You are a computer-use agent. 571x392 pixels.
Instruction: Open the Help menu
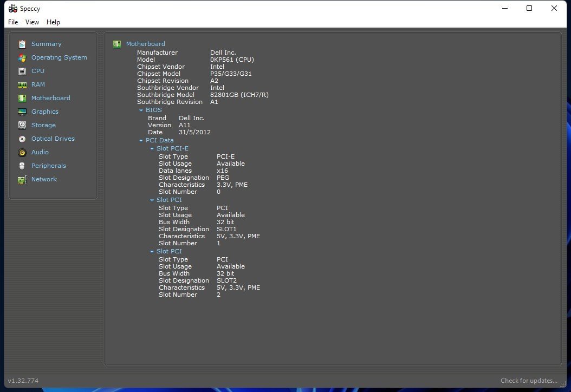pyautogui.click(x=53, y=22)
